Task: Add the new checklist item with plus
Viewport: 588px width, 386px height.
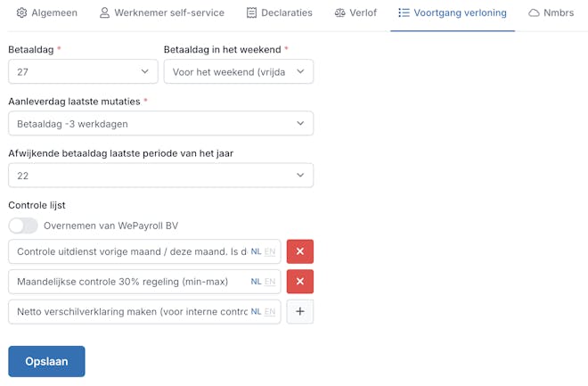Action: (x=299, y=312)
